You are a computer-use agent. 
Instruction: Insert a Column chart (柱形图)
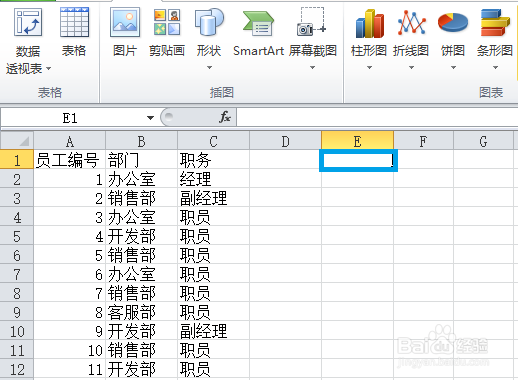coord(369,38)
